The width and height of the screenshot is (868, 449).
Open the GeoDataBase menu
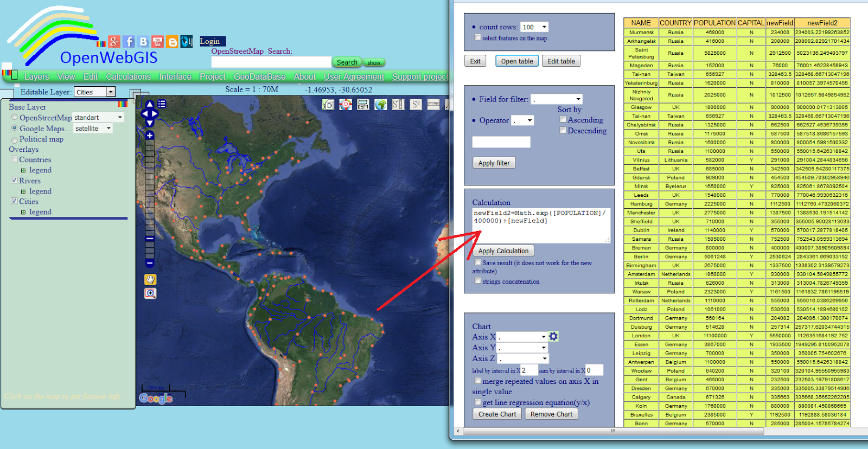tap(259, 77)
